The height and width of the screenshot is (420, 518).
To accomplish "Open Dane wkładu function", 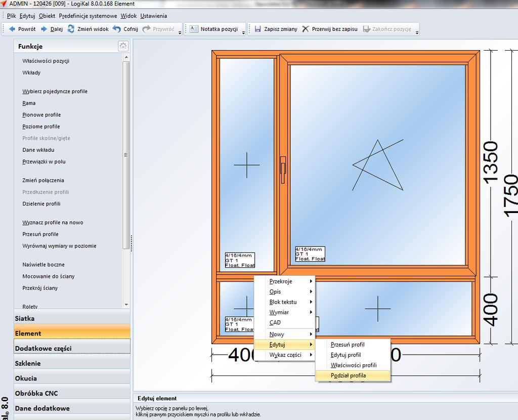I will coord(38,150).
